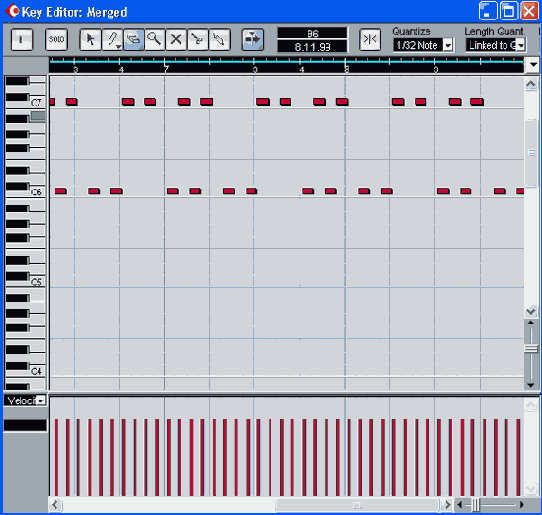Toggle the Autoscroll button
This screenshot has width=542, height=515.
[x=253, y=39]
